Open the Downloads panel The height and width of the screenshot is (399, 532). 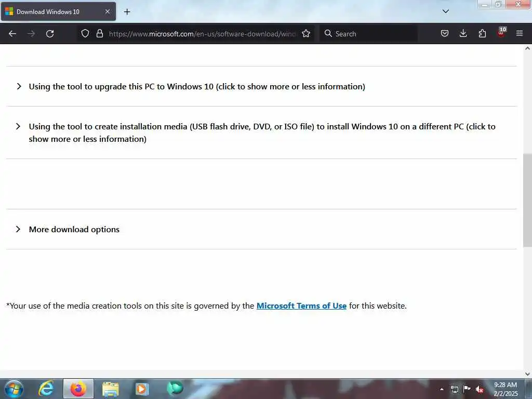[463, 34]
